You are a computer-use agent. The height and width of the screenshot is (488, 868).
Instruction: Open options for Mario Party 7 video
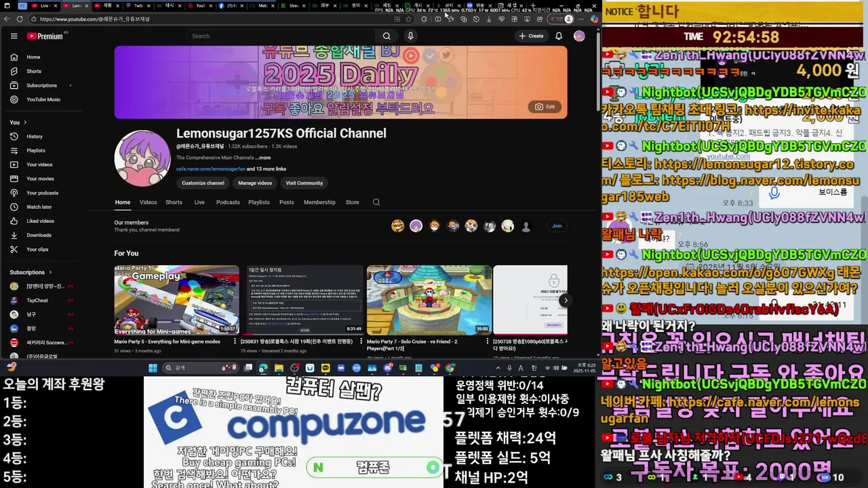tap(488, 342)
